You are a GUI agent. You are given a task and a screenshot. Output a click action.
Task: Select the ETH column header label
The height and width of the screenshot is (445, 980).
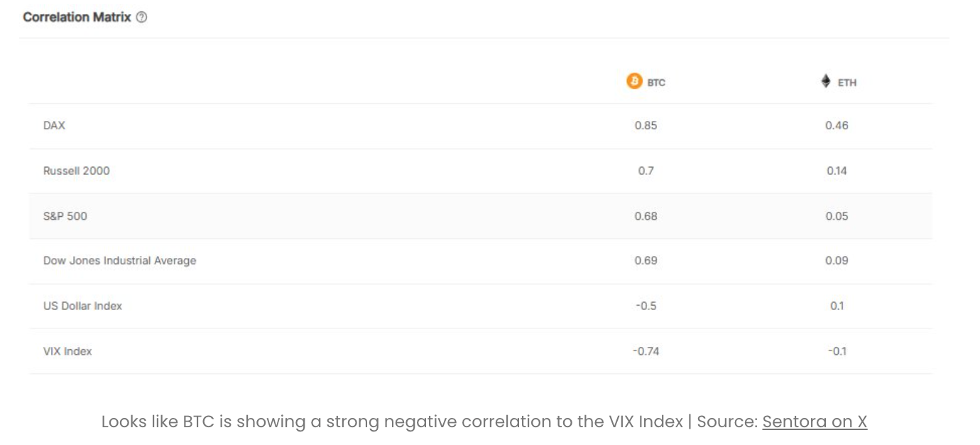tap(846, 82)
